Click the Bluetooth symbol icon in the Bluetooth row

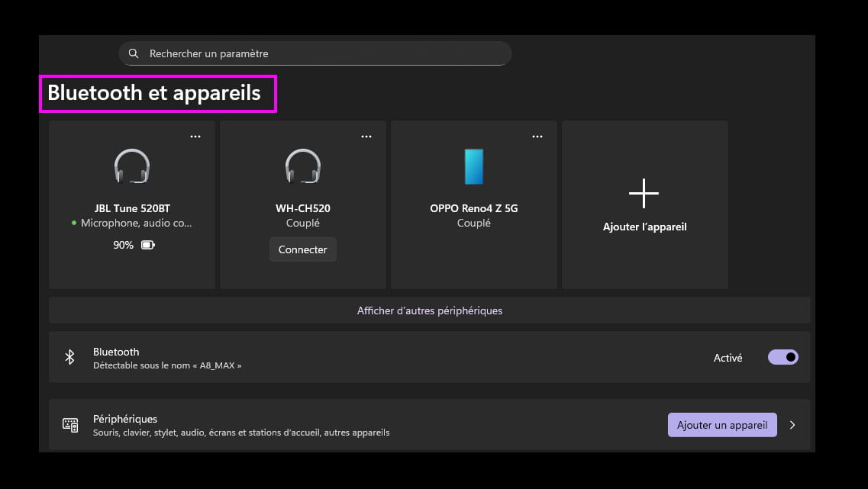pos(69,357)
